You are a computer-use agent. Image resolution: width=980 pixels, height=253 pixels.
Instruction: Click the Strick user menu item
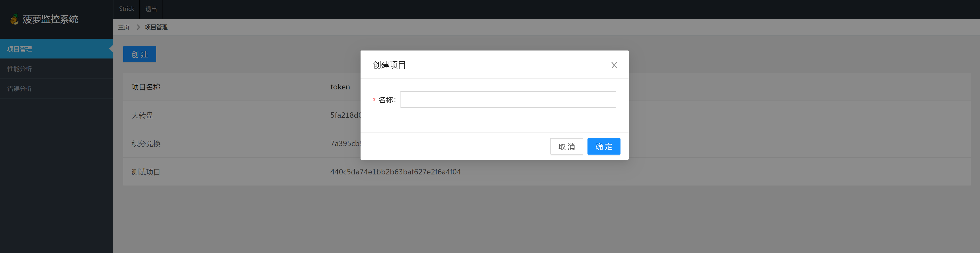pyautogui.click(x=126, y=9)
